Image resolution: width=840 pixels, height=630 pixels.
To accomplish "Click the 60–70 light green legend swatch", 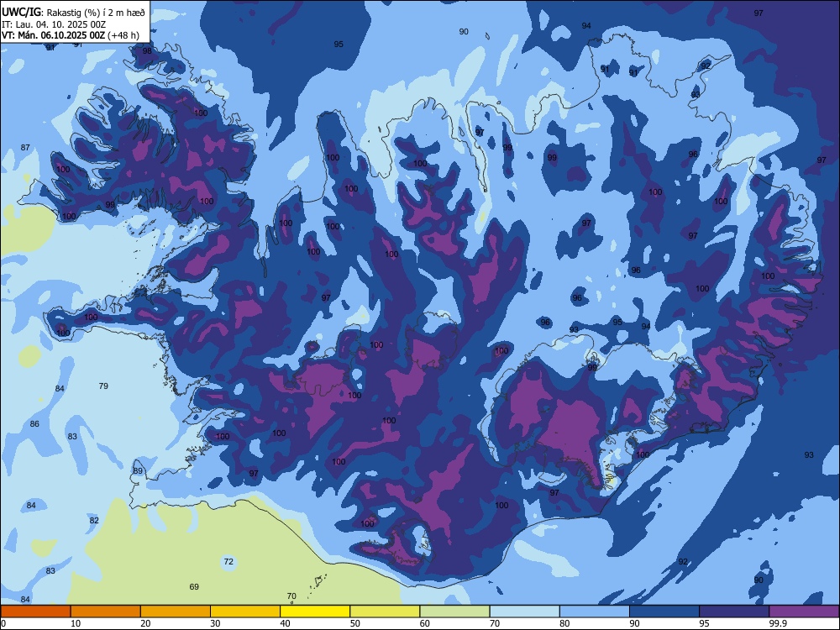I will (454, 612).
